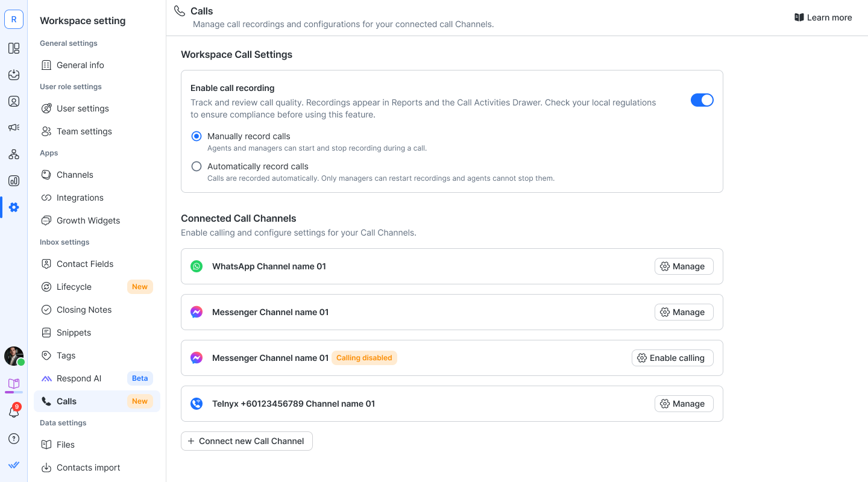
Task: Select Manually record calls option
Action: coord(197,136)
